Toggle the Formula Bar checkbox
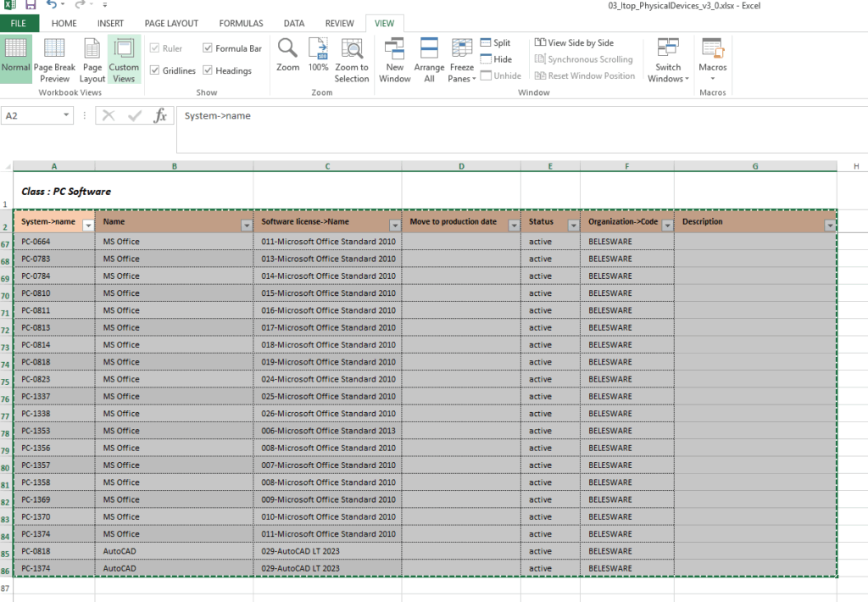 pos(209,49)
